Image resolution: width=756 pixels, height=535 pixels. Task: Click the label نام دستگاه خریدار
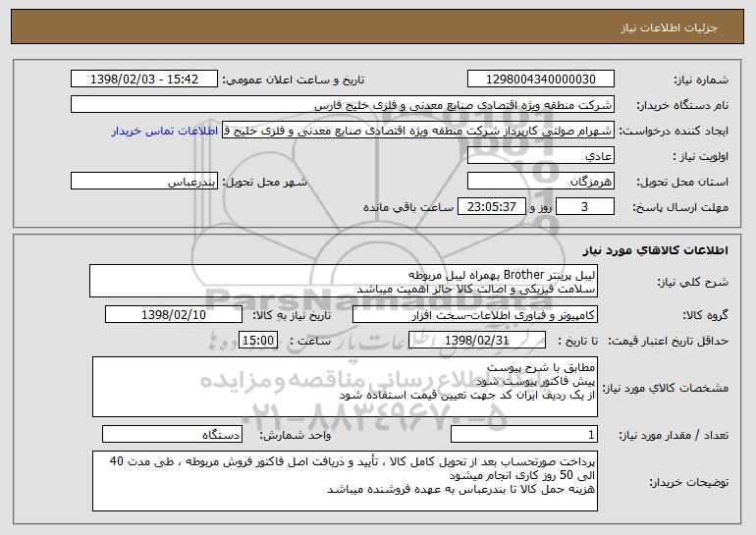click(x=682, y=105)
